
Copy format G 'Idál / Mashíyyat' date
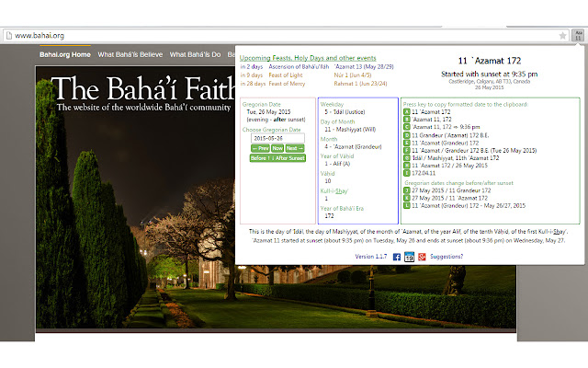pyautogui.click(x=406, y=157)
